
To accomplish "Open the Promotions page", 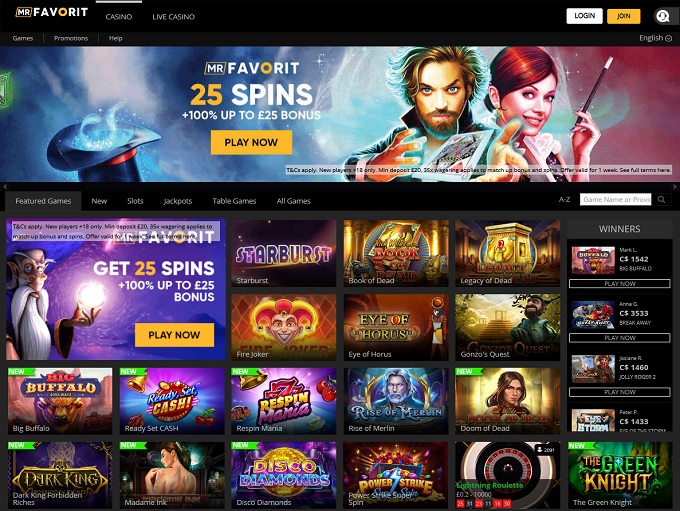I will 71,38.
